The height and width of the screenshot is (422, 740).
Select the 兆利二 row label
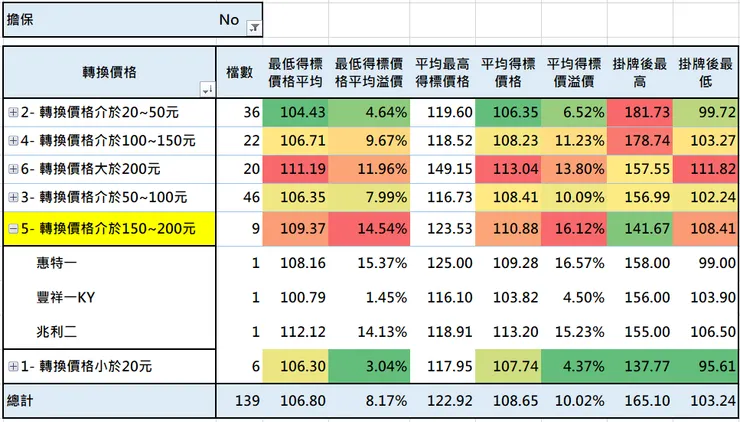(57, 332)
